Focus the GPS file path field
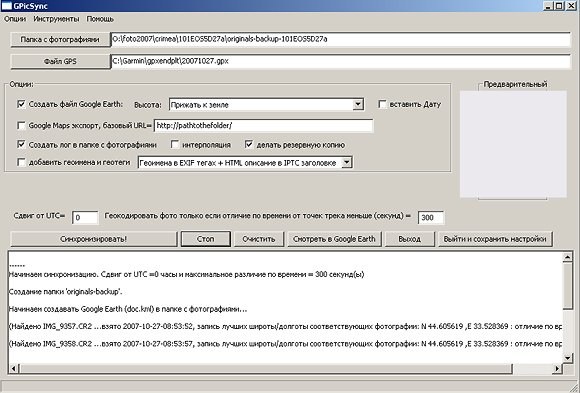This screenshot has height=393, width=580. click(x=340, y=61)
